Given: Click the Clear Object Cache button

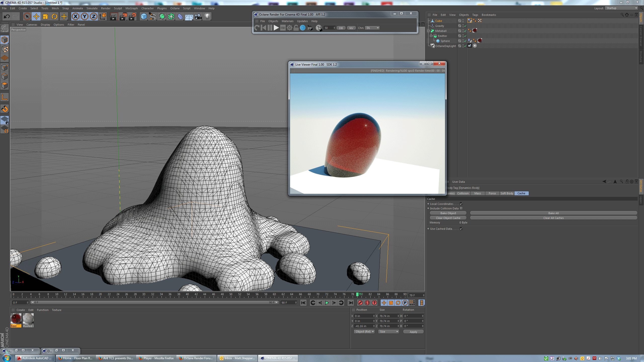Looking at the screenshot, I should click(448, 218).
